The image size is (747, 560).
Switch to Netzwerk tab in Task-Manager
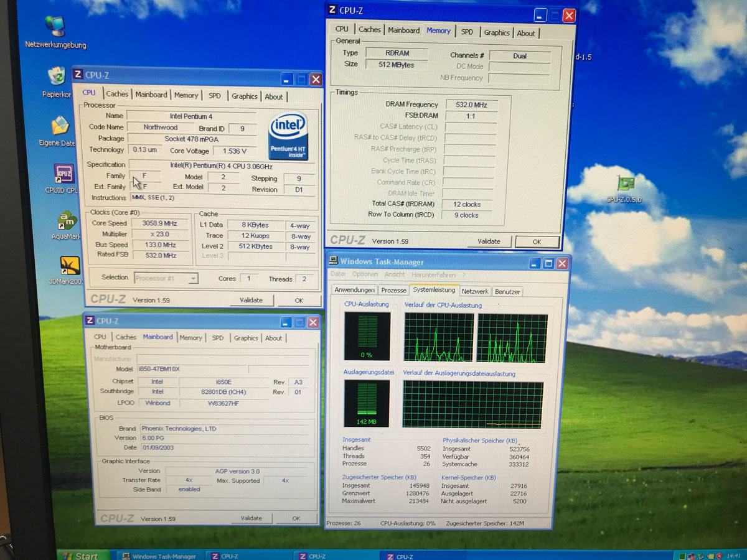click(x=475, y=291)
